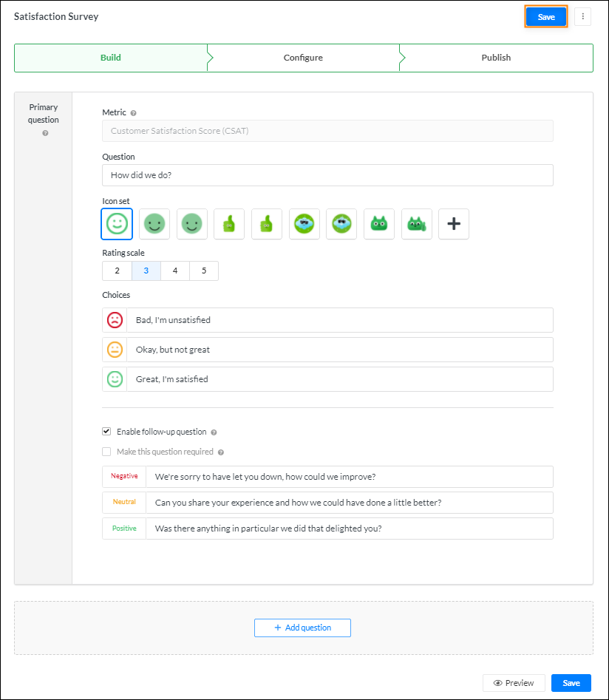
Task: Edit the Negative follow-up question field
Action: click(349, 477)
